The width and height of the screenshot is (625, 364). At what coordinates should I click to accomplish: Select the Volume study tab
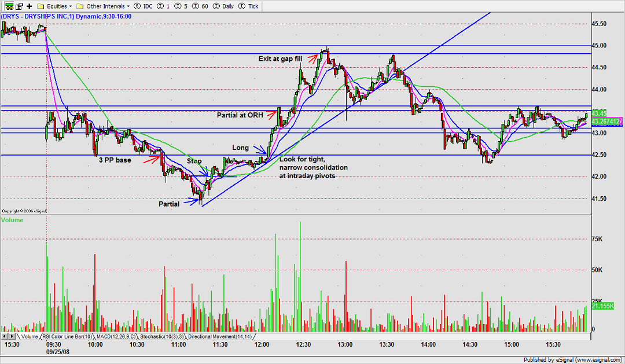[29, 336]
